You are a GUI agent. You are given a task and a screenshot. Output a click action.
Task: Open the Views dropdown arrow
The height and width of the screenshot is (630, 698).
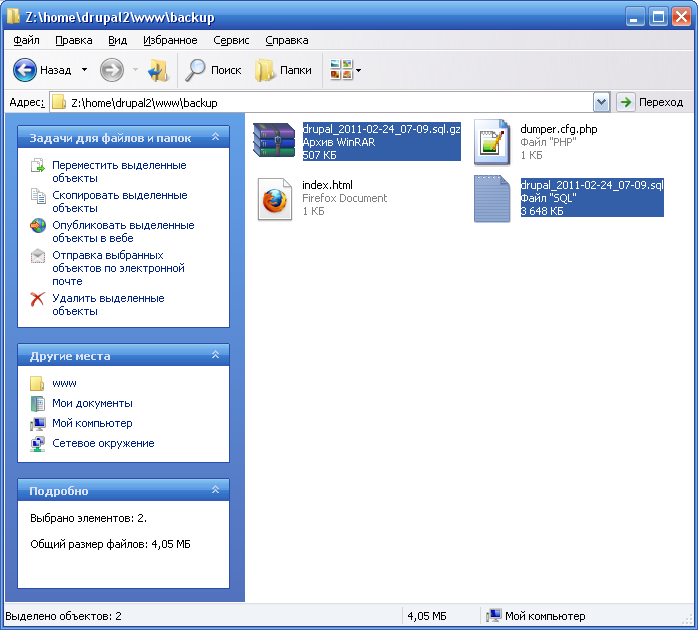click(359, 70)
